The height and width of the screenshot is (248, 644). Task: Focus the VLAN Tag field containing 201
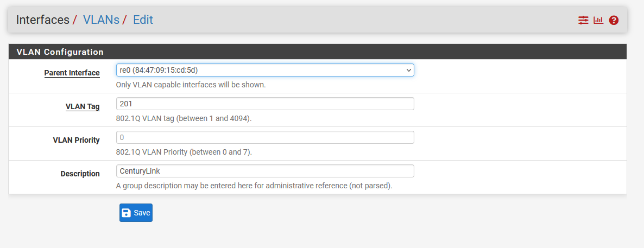[x=265, y=104]
